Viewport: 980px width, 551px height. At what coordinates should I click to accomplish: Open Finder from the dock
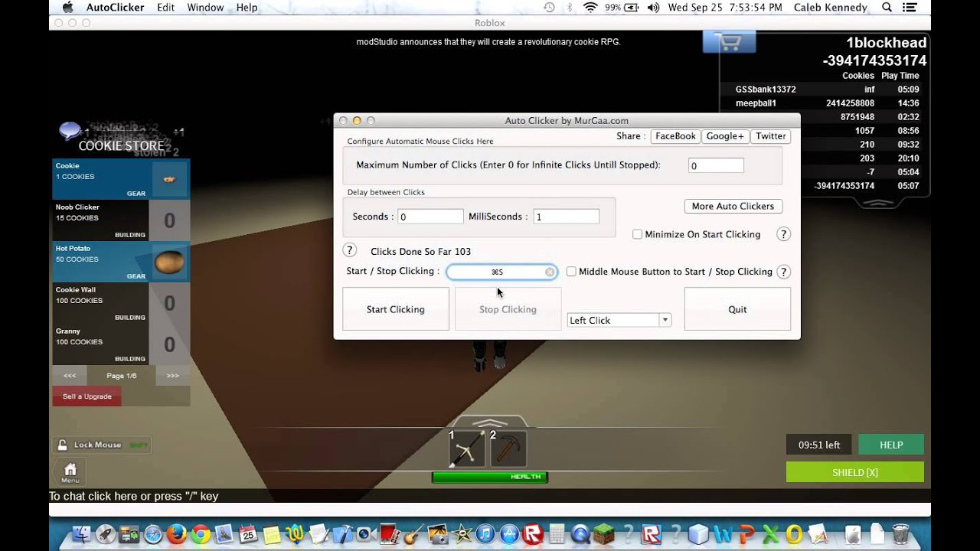pyautogui.click(x=80, y=533)
